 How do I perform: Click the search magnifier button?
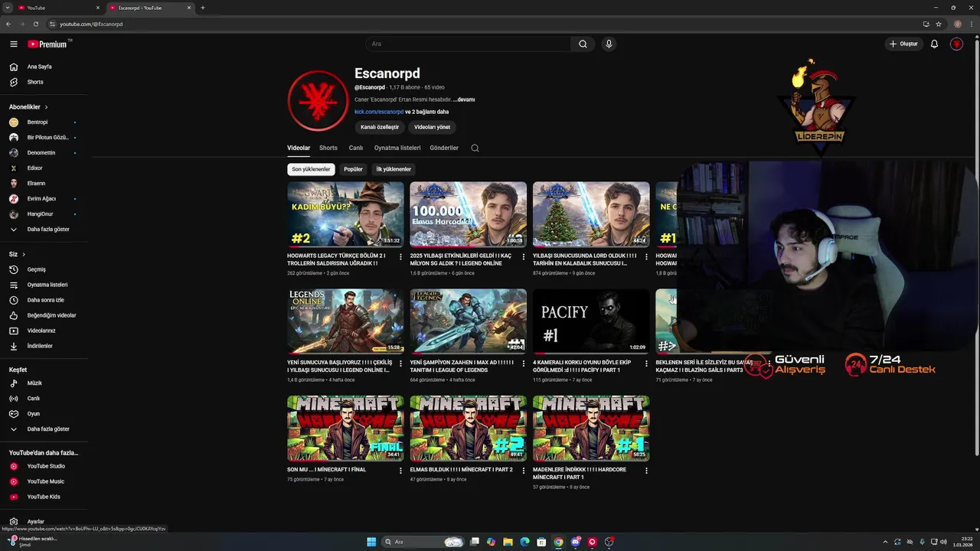point(583,44)
